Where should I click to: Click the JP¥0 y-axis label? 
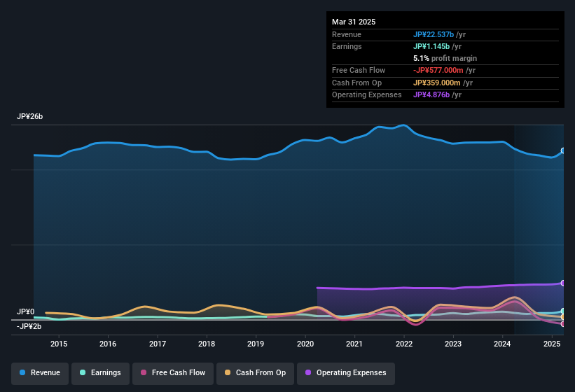click(25, 311)
